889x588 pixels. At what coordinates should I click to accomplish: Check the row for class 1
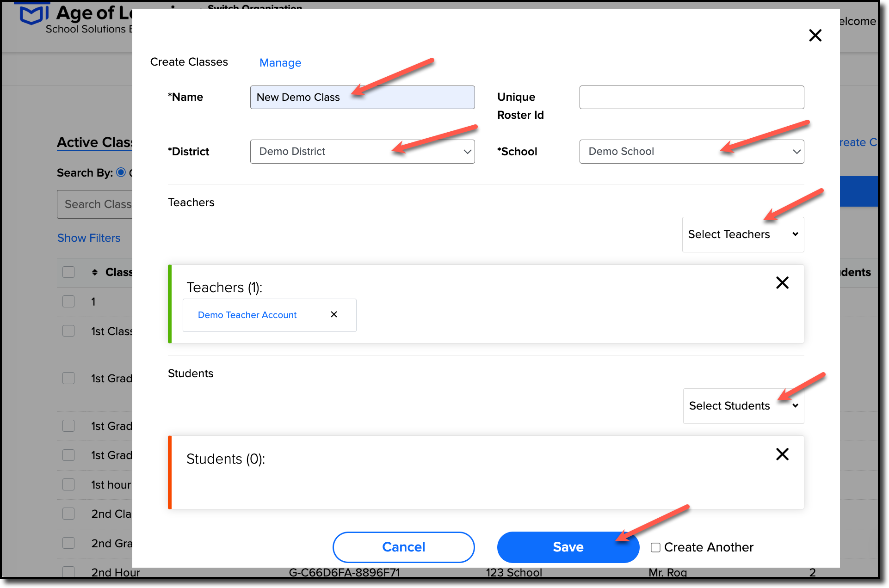68,302
